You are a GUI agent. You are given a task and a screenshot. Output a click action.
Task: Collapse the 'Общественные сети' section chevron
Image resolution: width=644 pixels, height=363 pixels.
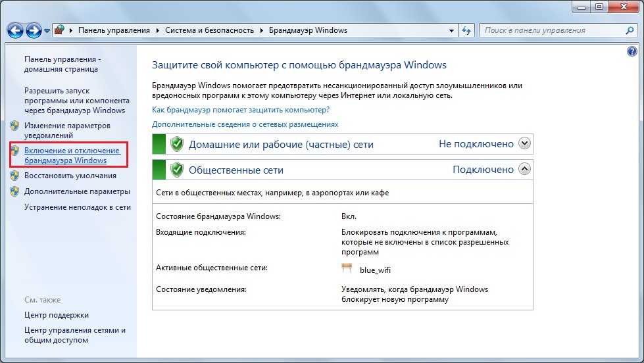click(x=524, y=169)
